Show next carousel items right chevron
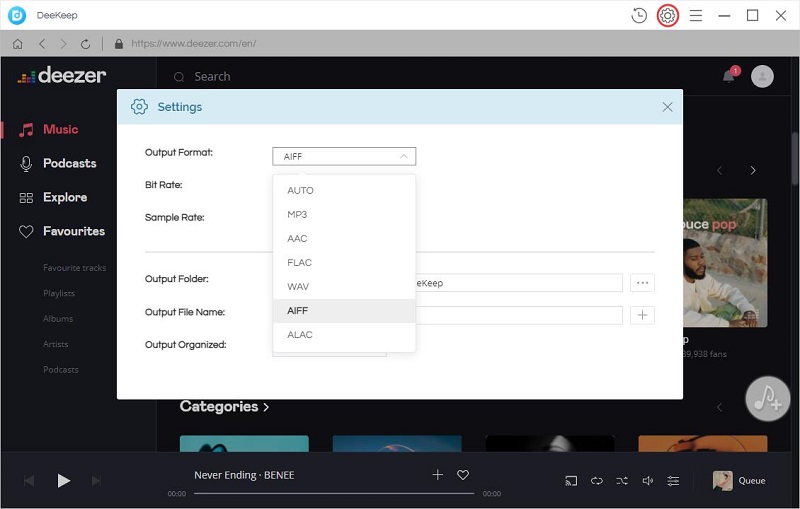This screenshot has height=509, width=800. pyautogui.click(x=753, y=170)
